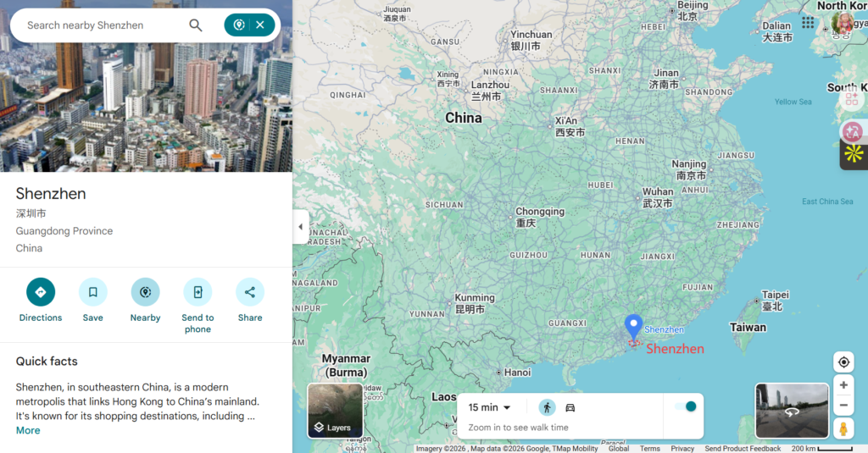
Task: Open the Layers map type switcher
Action: (335, 411)
